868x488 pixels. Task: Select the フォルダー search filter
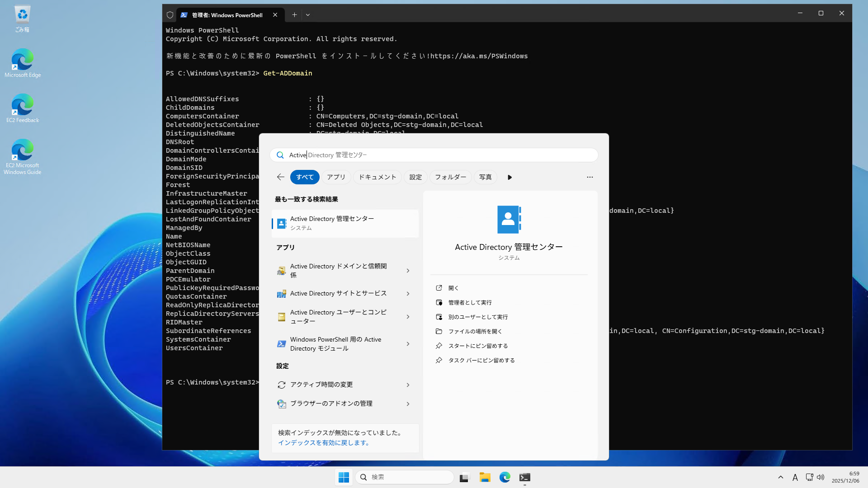tap(450, 177)
